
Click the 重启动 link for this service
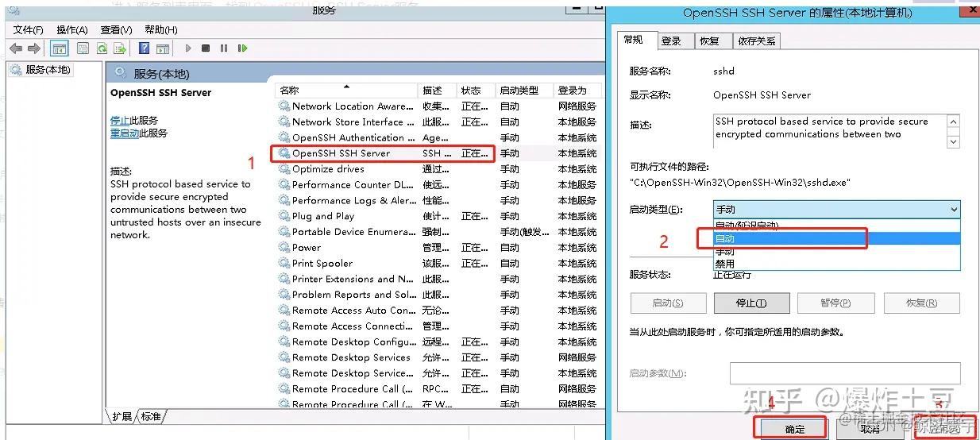(x=125, y=133)
